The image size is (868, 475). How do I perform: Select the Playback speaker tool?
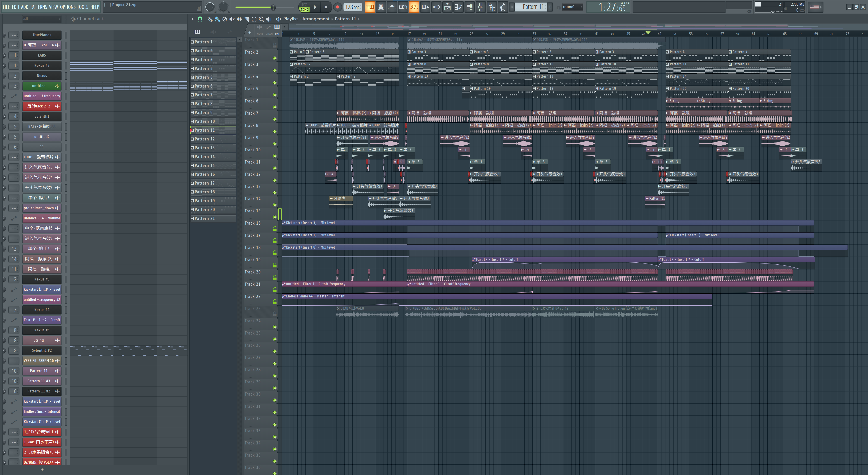tap(269, 19)
